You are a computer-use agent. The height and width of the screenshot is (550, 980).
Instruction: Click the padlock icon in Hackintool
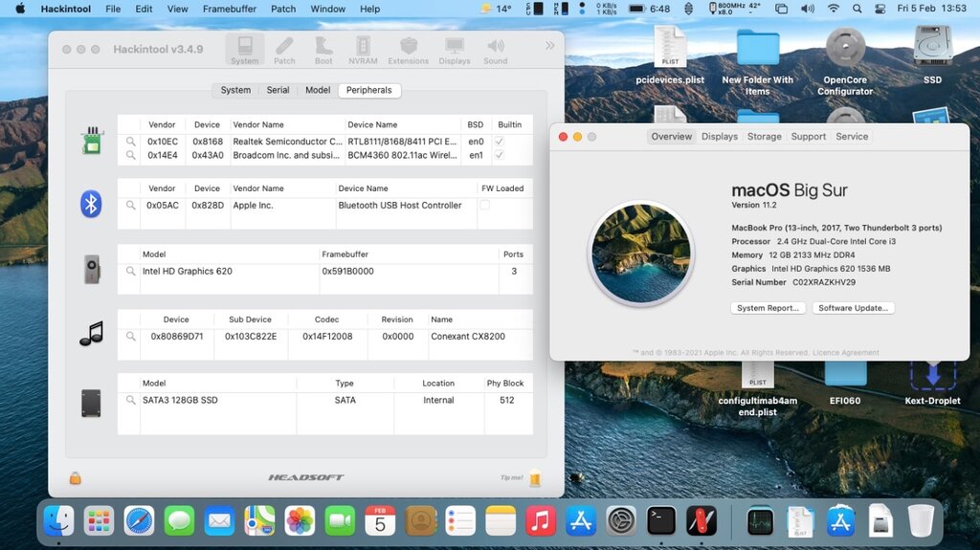(x=75, y=478)
